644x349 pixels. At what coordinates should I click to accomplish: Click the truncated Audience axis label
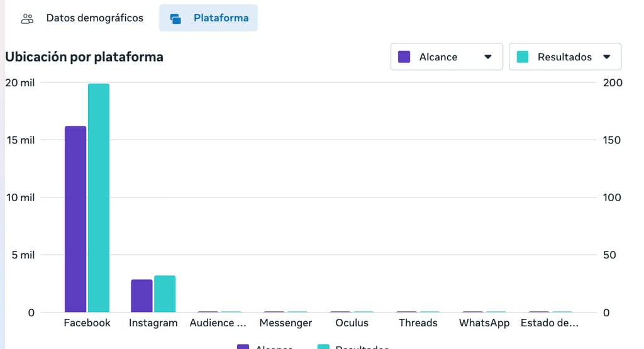(218, 323)
